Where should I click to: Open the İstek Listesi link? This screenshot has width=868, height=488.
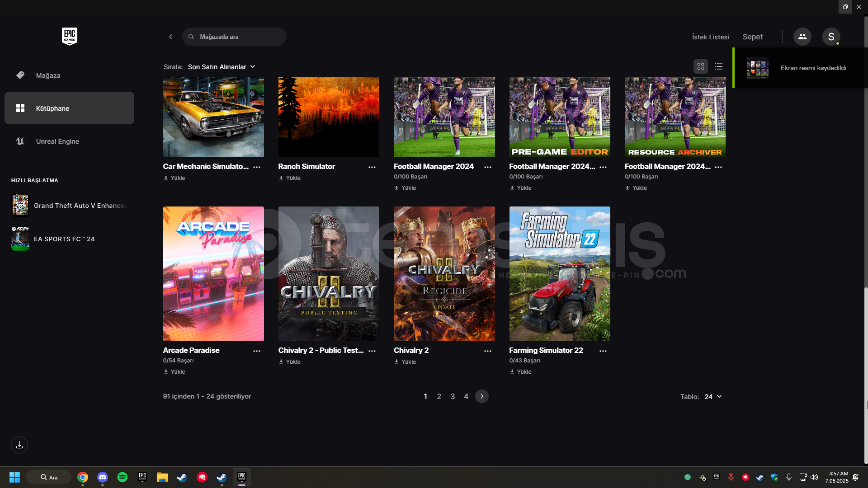(x=710, y=37)
